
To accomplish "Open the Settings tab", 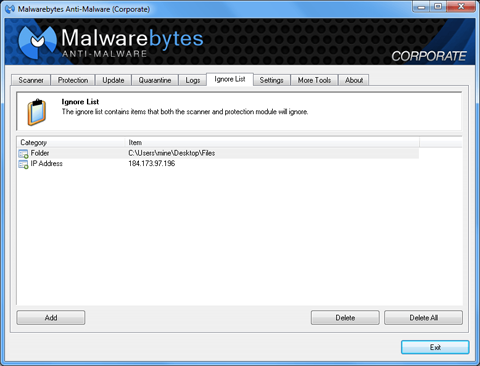I will click(x=272, y=80).
